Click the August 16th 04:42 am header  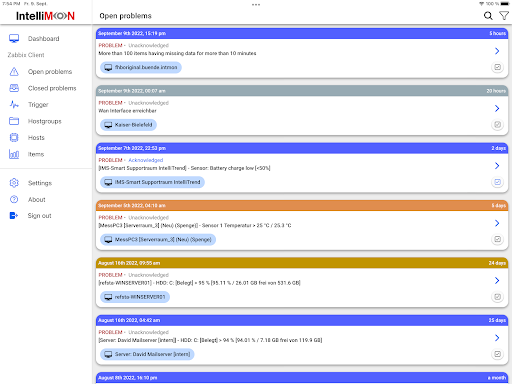(302, 320)
